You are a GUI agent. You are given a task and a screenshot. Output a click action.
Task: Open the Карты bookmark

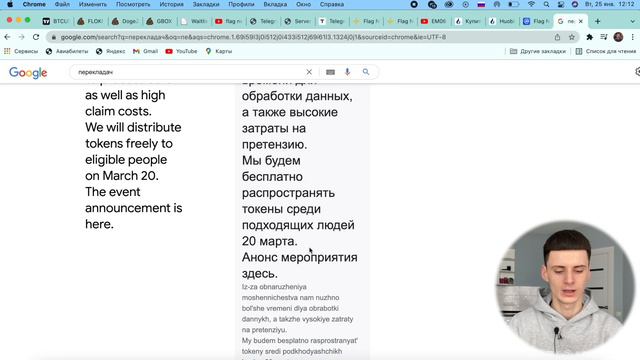219,51
